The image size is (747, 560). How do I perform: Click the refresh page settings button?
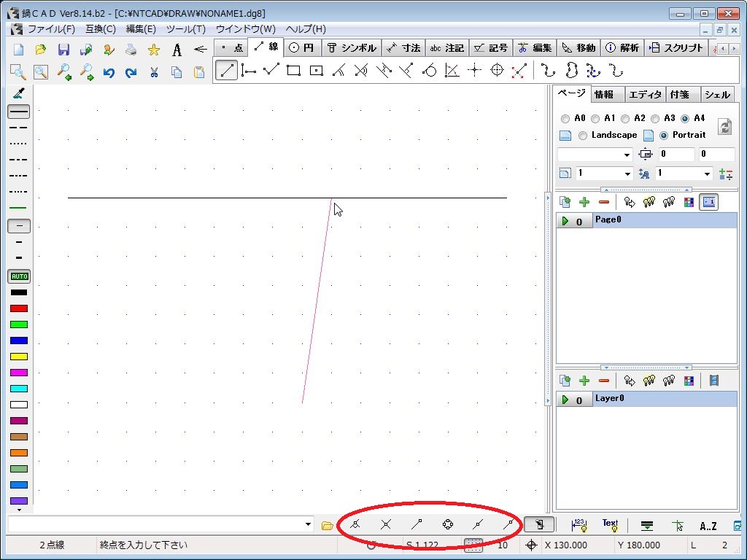point(724,127)
